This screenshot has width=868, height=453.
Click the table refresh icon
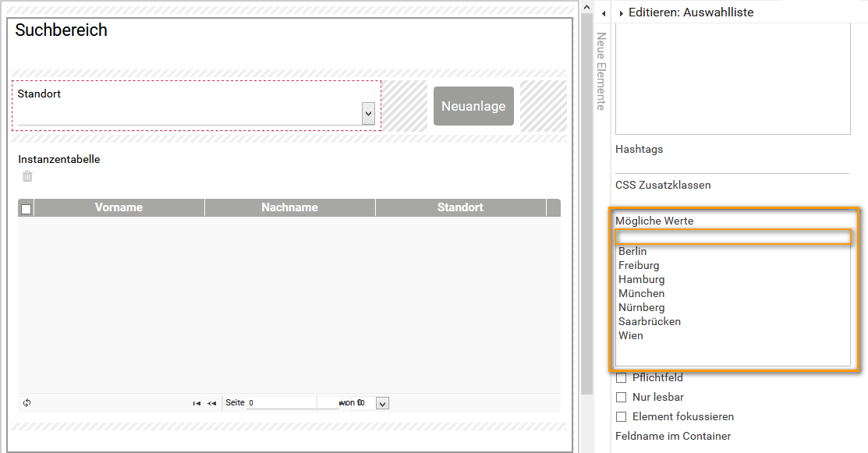27,403
